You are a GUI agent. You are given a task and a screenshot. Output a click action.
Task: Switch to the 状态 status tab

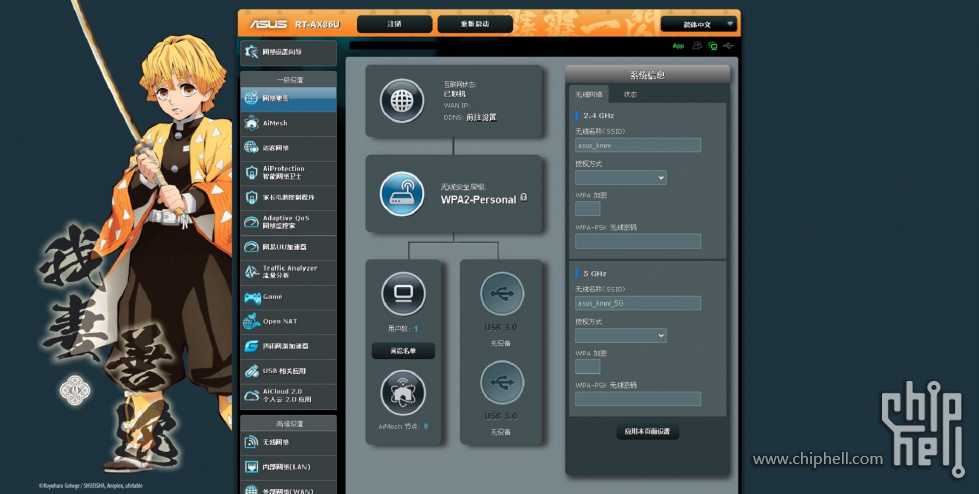(631, 94)
